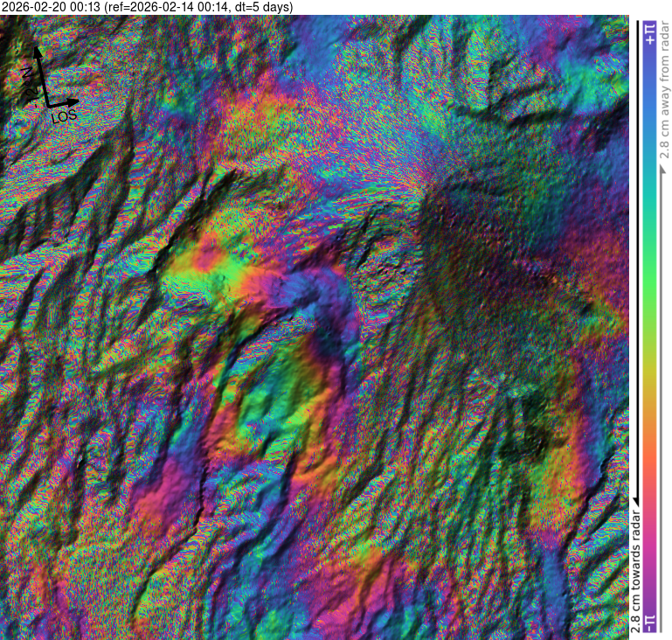This screenshot has width=672, height=640.
Task: Click the -π label on the colorbar
Action: (648, 620)
